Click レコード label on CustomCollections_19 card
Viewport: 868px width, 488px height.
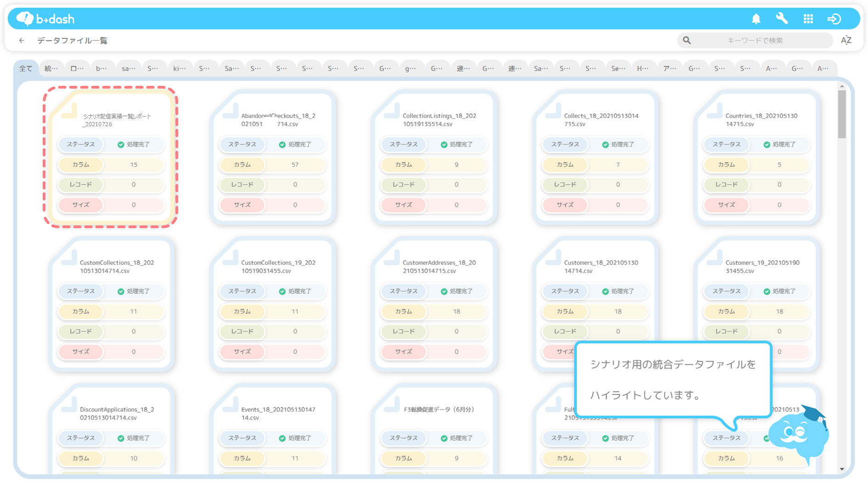pyautogui.click(x=242, y=331)
